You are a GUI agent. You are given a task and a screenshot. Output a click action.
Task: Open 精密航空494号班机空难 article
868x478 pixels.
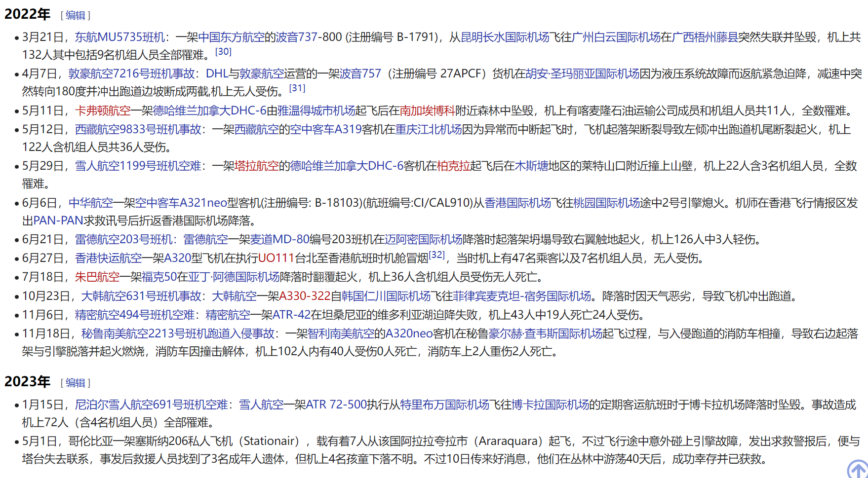pyautogui.click(x=135, y=315)
